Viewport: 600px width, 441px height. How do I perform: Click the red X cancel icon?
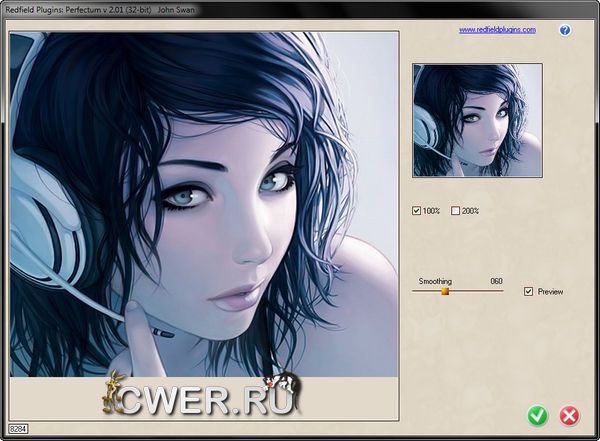pyautogui.click(x=569, y=415)
